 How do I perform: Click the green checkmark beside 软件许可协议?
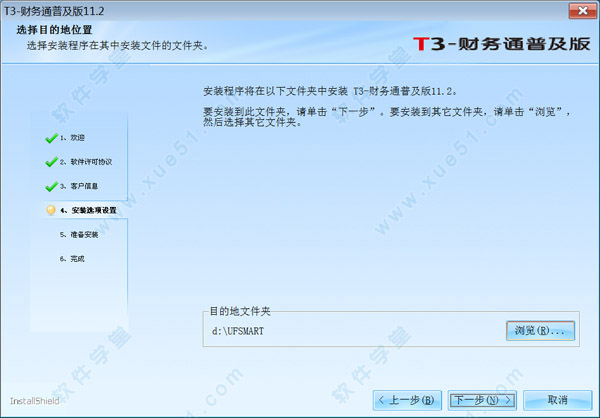click(51, 162)
